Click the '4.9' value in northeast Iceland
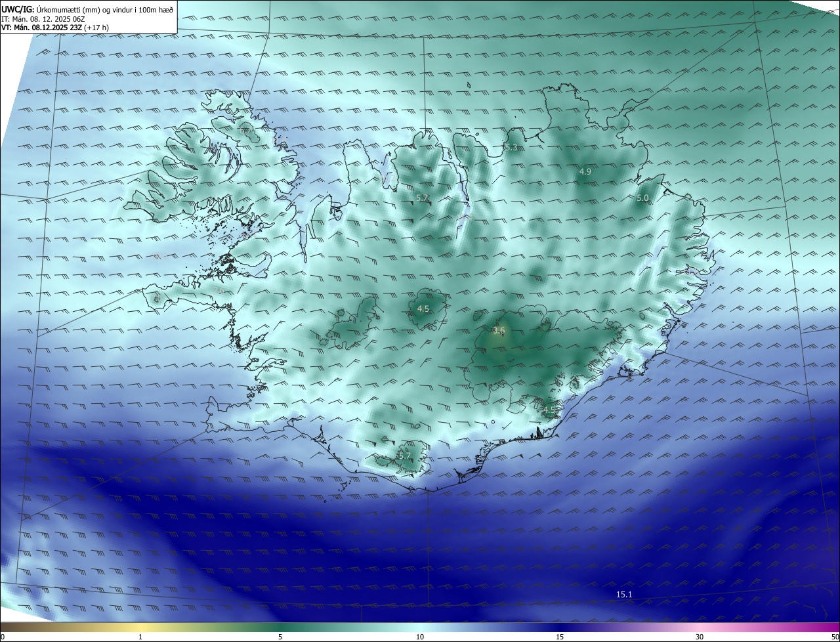 coord(585,171)
